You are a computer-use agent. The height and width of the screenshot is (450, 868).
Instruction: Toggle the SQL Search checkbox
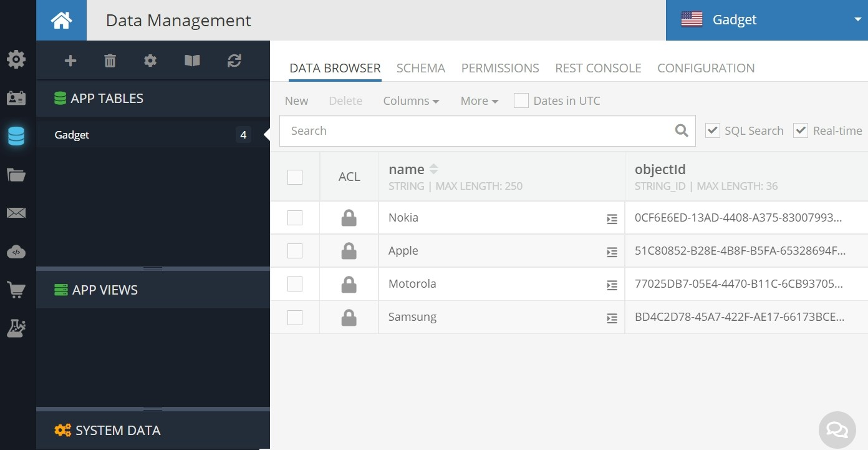click(x=713, y=130)
